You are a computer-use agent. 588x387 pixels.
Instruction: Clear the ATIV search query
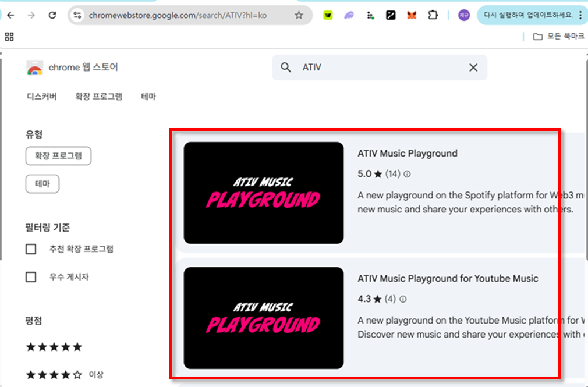[x=473, y=68]
